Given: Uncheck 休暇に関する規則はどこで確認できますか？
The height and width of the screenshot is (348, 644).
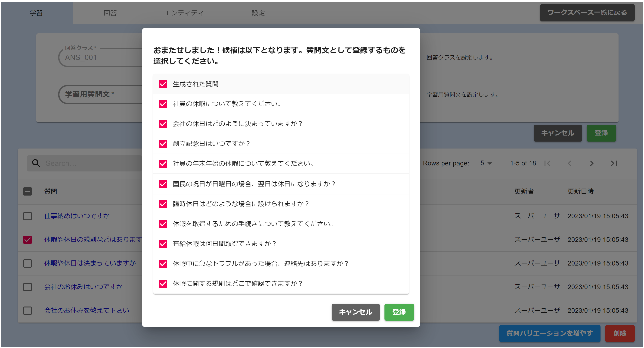Looking at the screenshot, I should pyautogui.click(x=163, y=283).
